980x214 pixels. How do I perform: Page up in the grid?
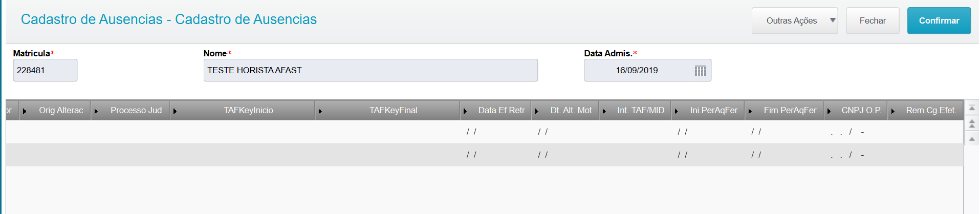pos(971,123)
